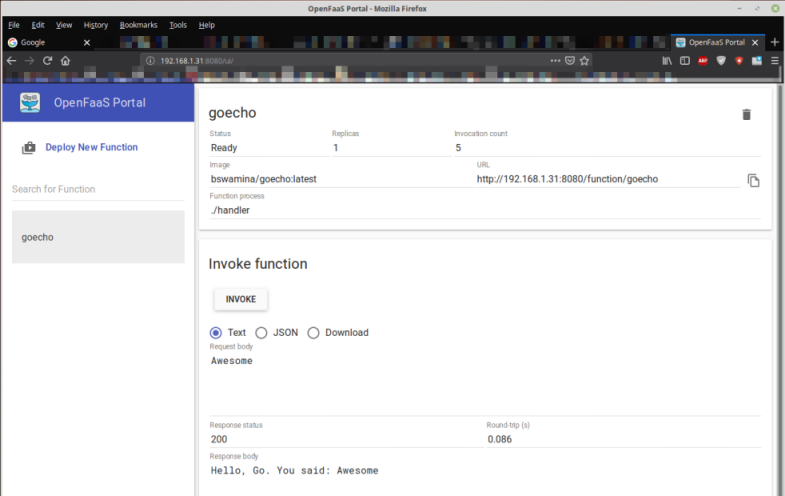Viewport: 785px width, 496px height.
Task: Show site information icon in address bar
Action: [x=150, y=61]
